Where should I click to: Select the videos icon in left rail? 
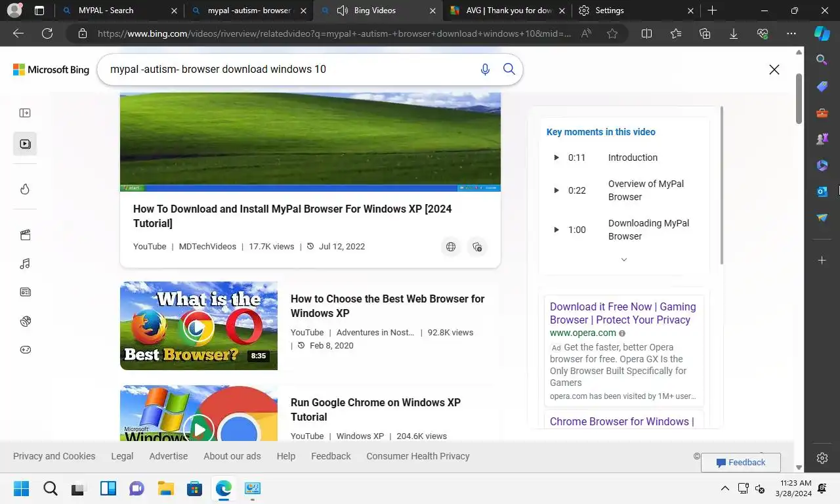coord(25,144)
